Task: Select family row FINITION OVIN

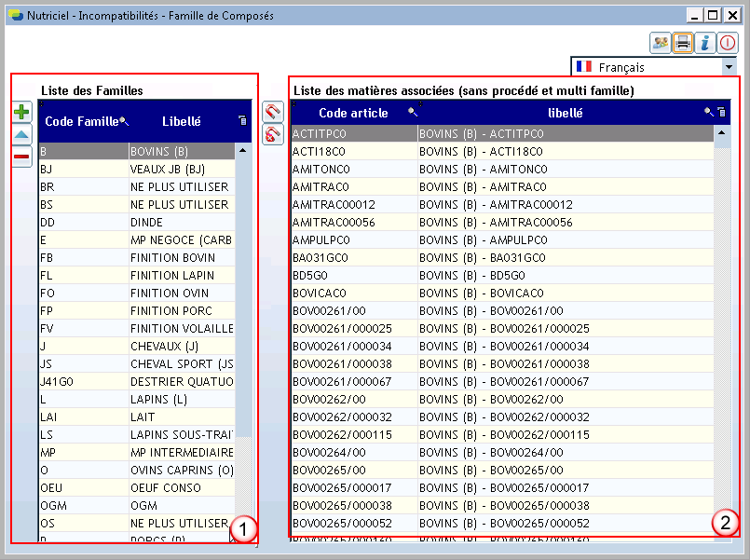Action: (137, 293)
